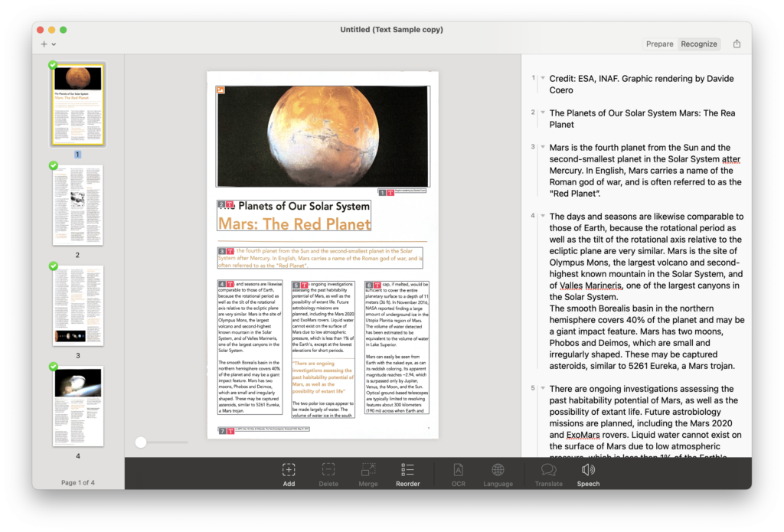Click the Add region tool
This screenshot has height=532, width=784.
pyautogui.click(x=289, y=475)
